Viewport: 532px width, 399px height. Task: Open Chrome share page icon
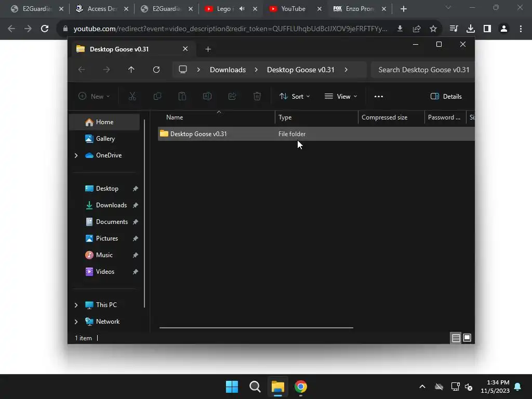(x=417, y=29)
